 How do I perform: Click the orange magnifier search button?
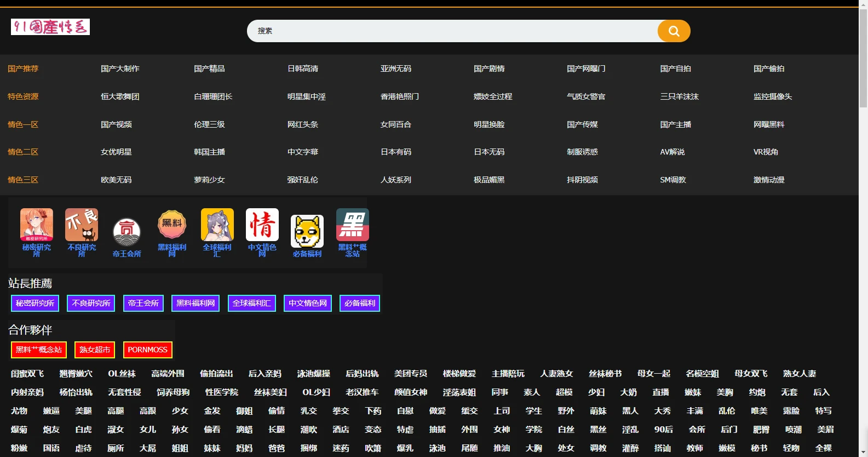point(674,31)
